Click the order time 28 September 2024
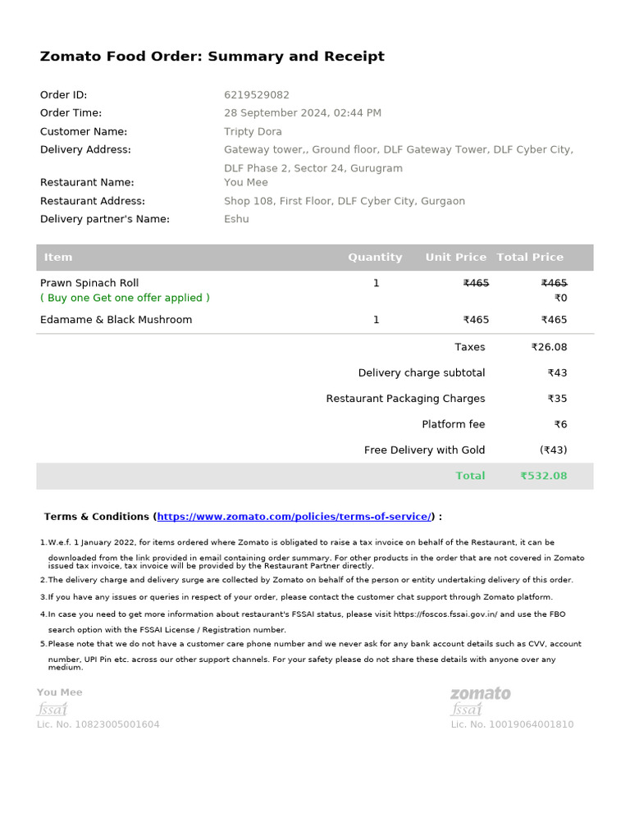The image size is (630, 840). pyautogui.click(x=302, y=113)
